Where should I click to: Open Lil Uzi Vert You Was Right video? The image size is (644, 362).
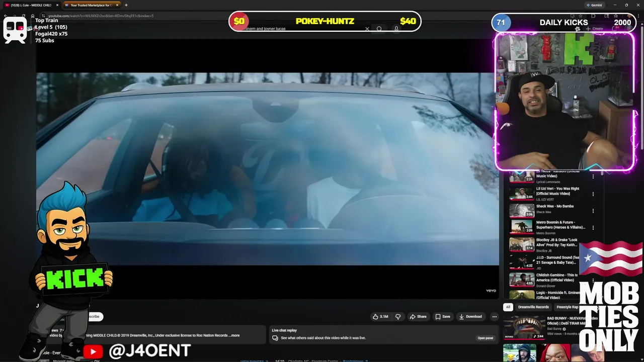(x=557, y=191)
